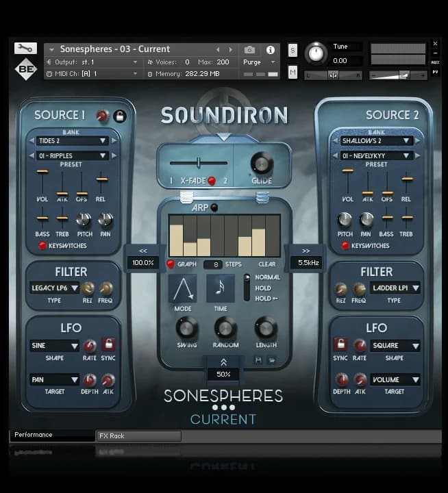Click the camera snapshot icon
This screenshot has height=493, width=448.
[x=250, y=50]
